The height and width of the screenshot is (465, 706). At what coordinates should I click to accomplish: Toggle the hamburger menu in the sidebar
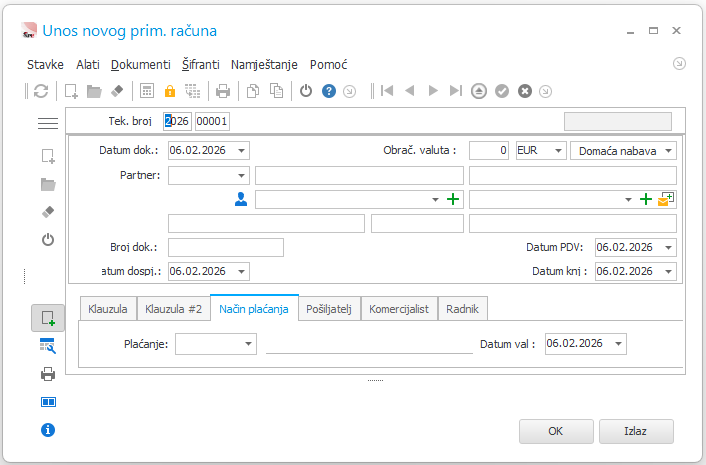point(48,123)
